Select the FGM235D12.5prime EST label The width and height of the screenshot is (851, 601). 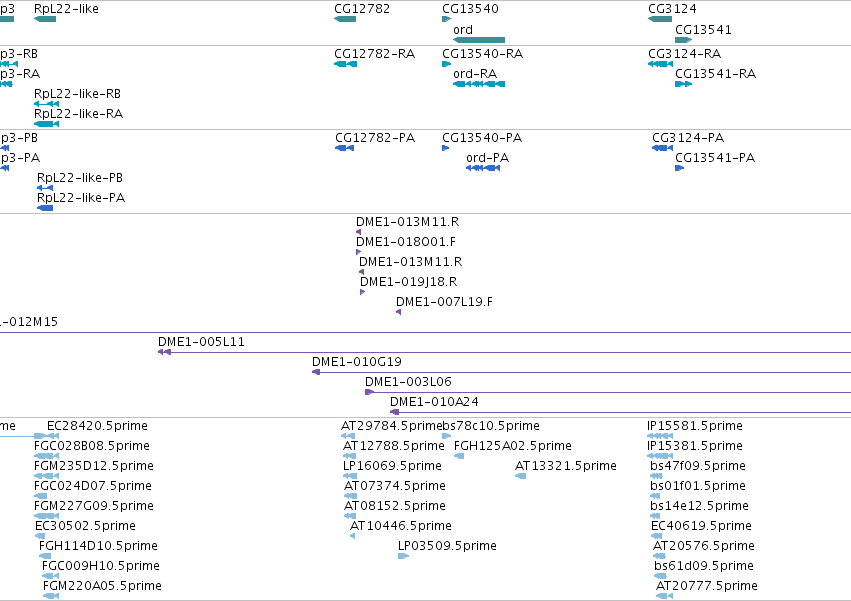tap(94, 466)
